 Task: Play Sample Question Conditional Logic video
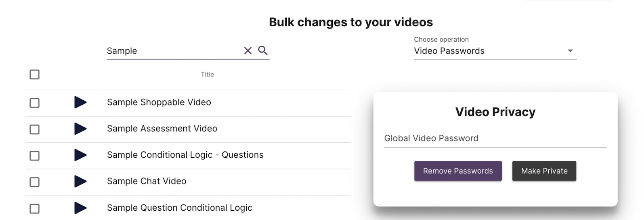click(x=80, y=208)
